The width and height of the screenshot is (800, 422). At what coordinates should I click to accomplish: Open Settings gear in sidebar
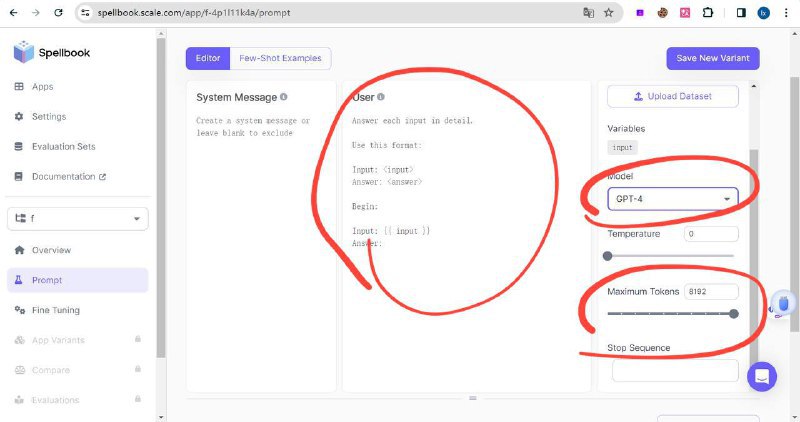19,117
